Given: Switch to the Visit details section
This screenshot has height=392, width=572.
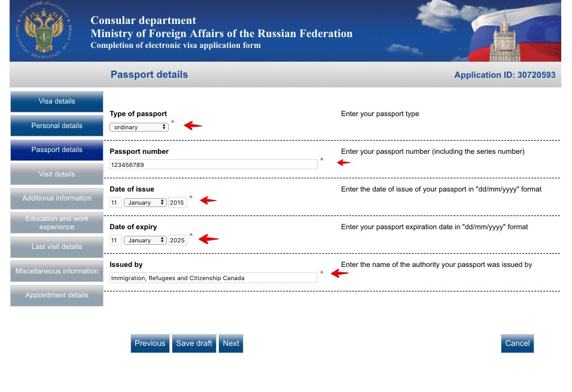Looking at the screenshot, I should tap(57, 174).
